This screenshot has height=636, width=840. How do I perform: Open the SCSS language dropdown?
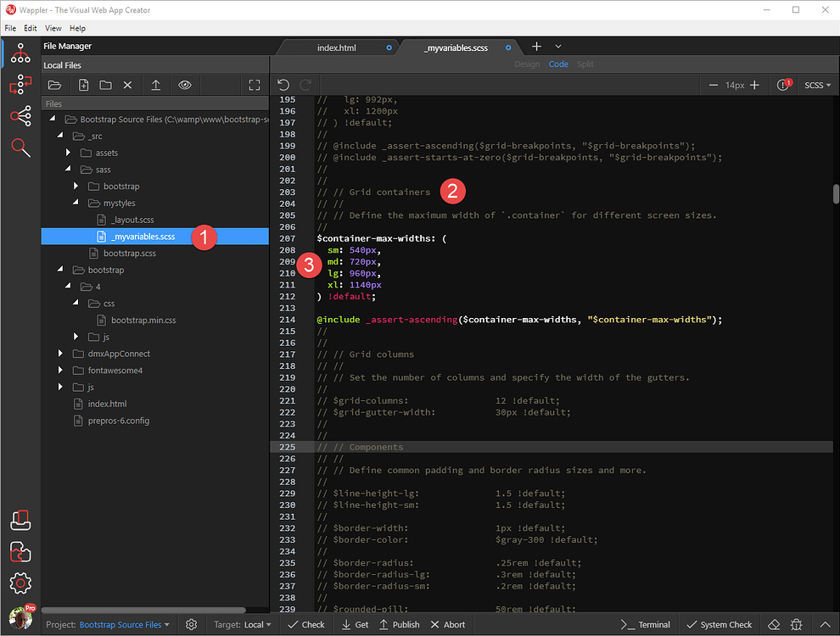tap(816, 85)
